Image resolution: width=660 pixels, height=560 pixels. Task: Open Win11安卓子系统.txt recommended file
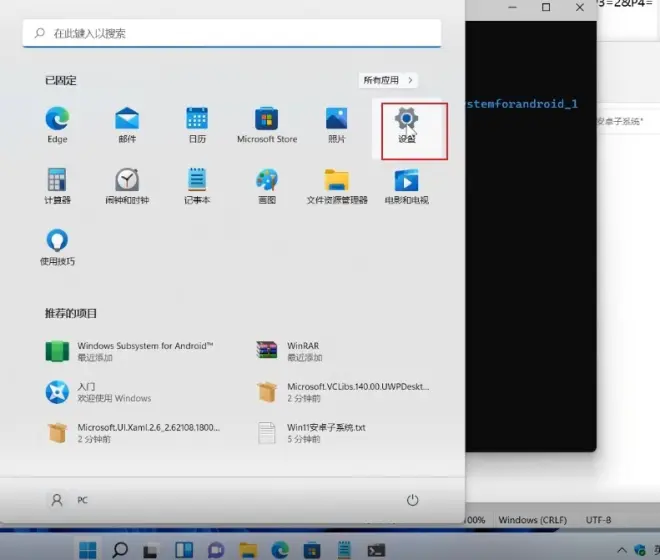[x=311, y=433]
